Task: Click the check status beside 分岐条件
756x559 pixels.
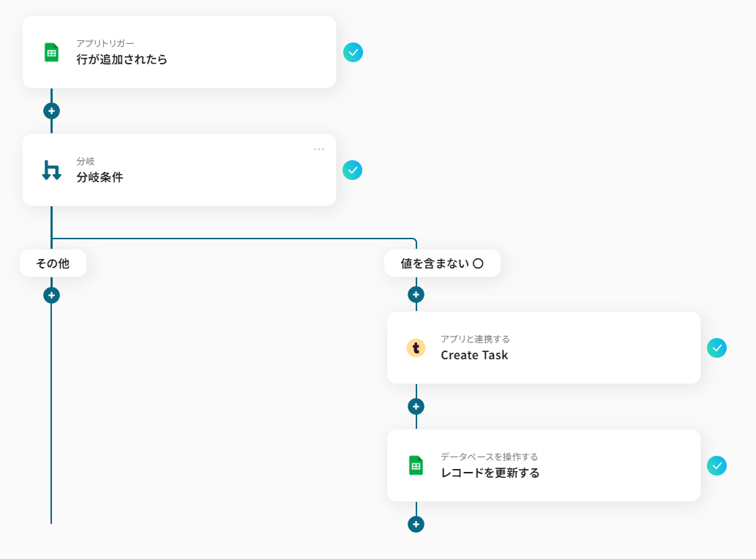Action: (x=353, y=170)
